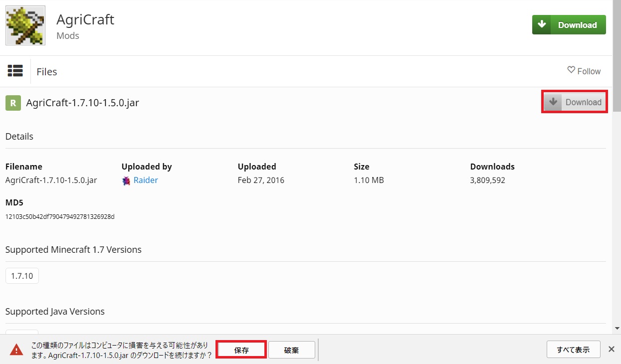This screenshot has height=364, width=621.
Task: Click the Details heading
Action: pos(19,136)
